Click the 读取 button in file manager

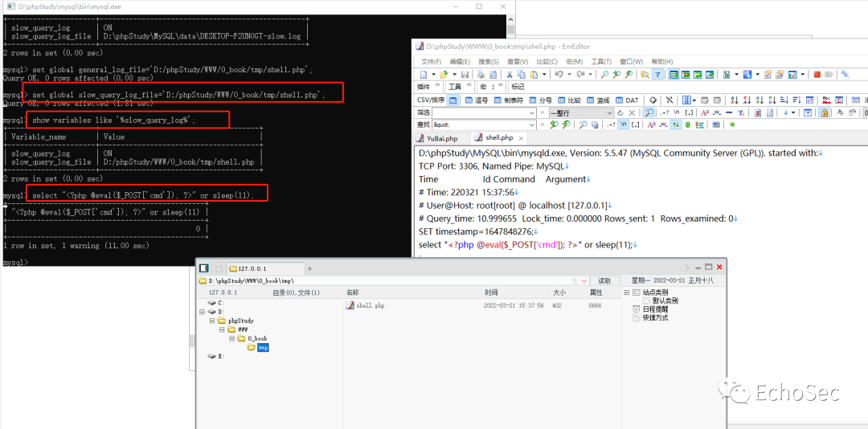pos(604,281)
